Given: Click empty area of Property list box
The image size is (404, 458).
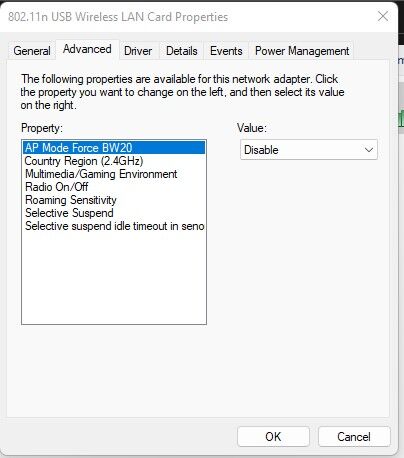Looking at the screenshot, I should click(114, 278).
